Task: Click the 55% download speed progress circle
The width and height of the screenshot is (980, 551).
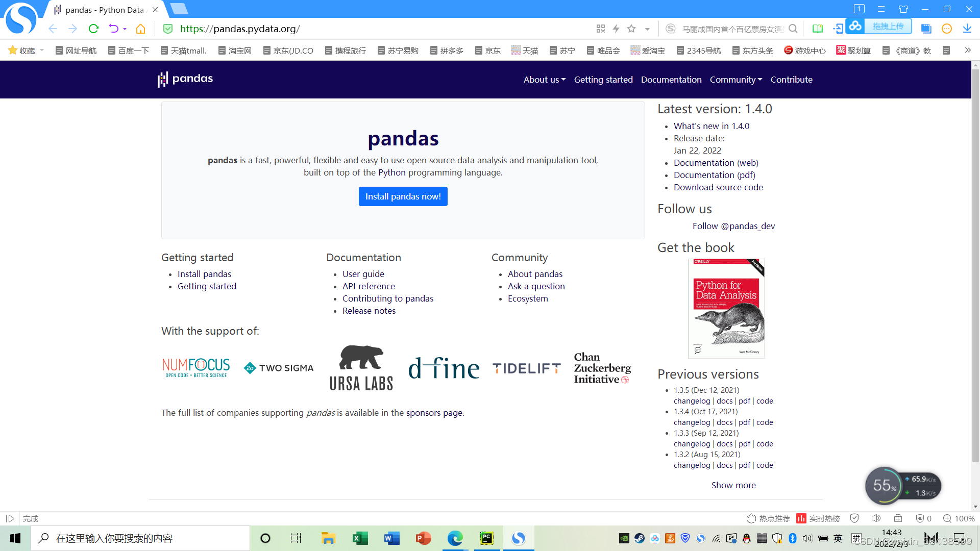Action: [x=883, y=486]
